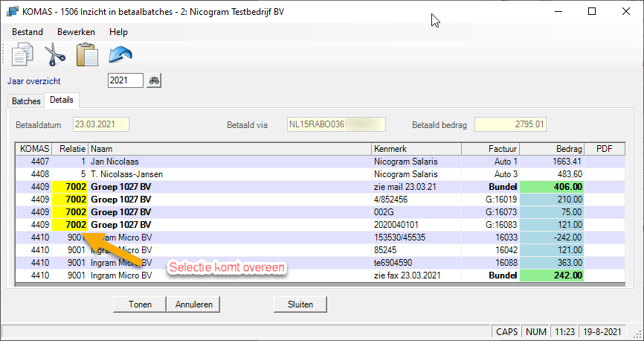Click the Paste clipboard toolbar icon

[x=88, y=54]
